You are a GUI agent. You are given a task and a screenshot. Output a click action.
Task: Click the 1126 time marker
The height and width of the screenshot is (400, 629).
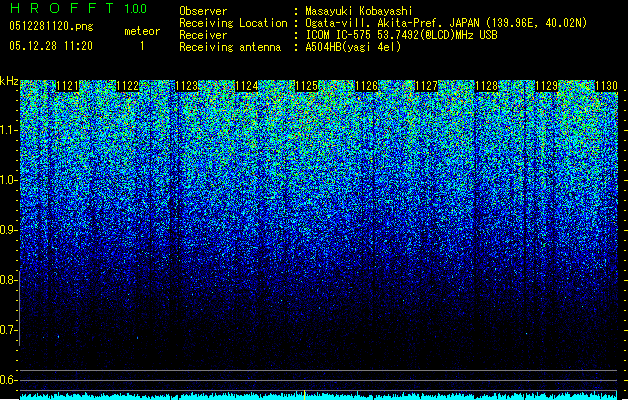point(367,86)
